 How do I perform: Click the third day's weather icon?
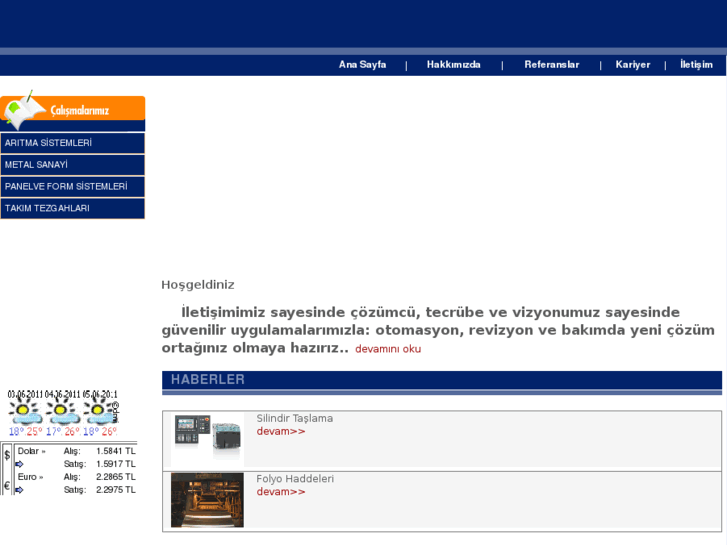tap(98, 413)
